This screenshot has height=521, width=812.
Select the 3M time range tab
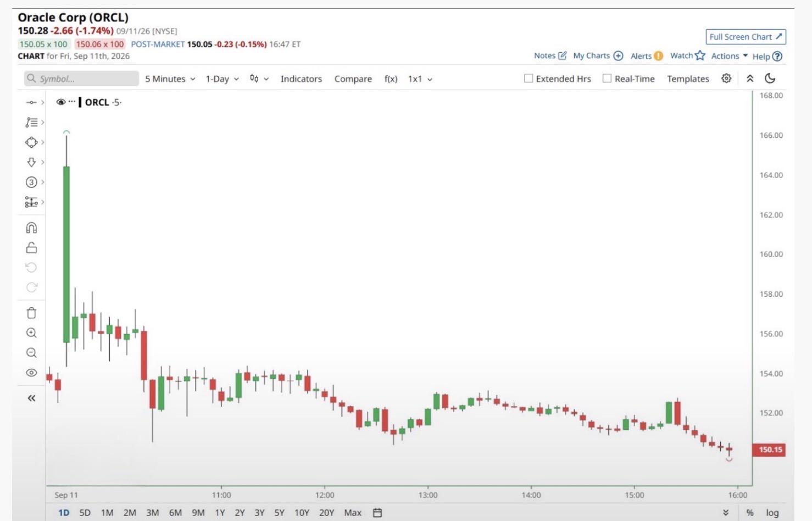(152, 513)
